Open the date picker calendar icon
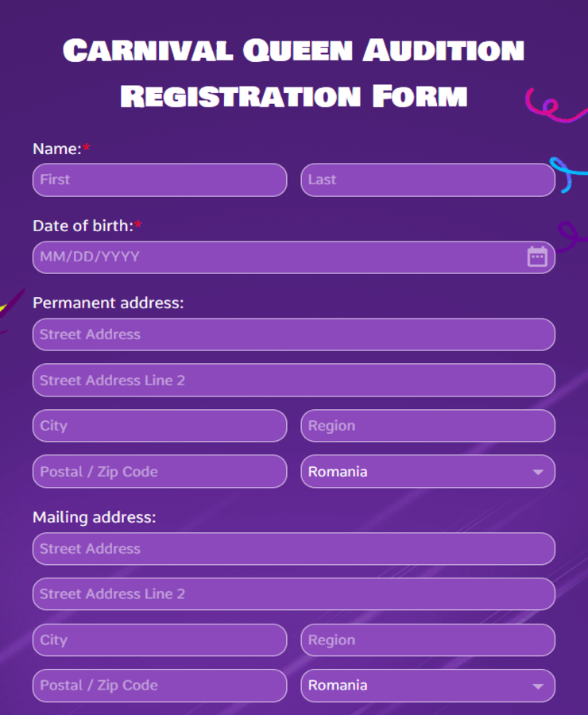 538,257
